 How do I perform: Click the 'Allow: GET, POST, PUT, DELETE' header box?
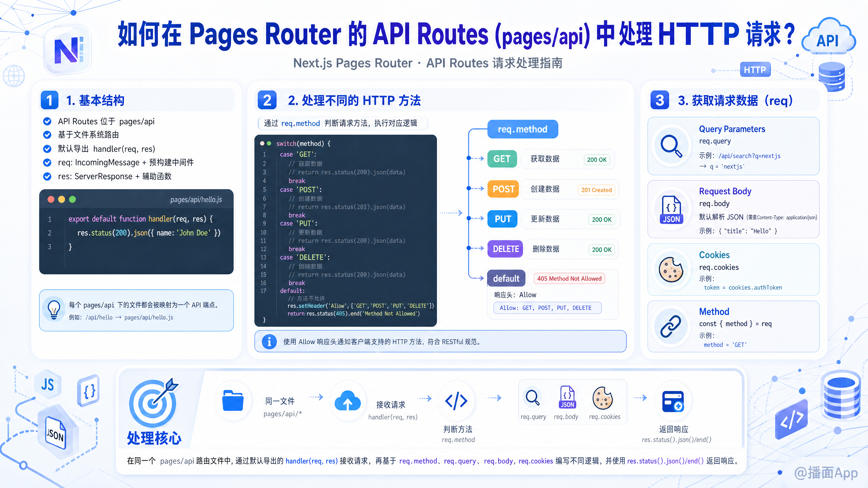547,308
